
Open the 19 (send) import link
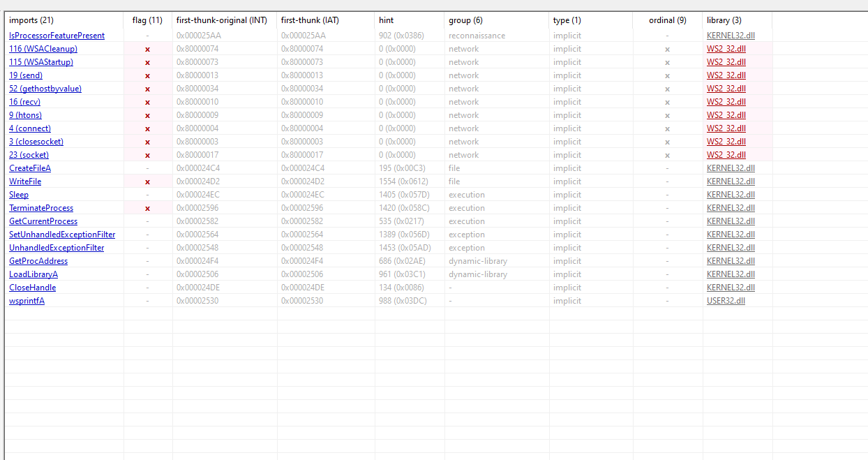[26, 75]
